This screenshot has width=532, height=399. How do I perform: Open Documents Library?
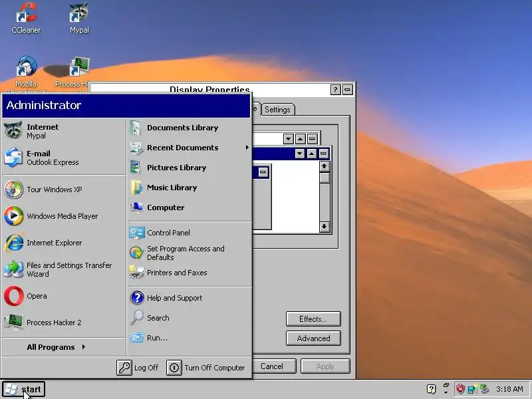pos(190,128)
